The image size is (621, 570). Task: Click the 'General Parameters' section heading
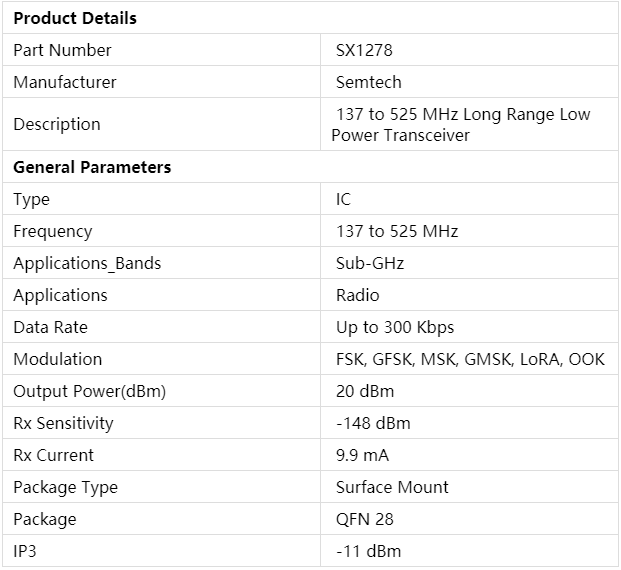[92, 167]
